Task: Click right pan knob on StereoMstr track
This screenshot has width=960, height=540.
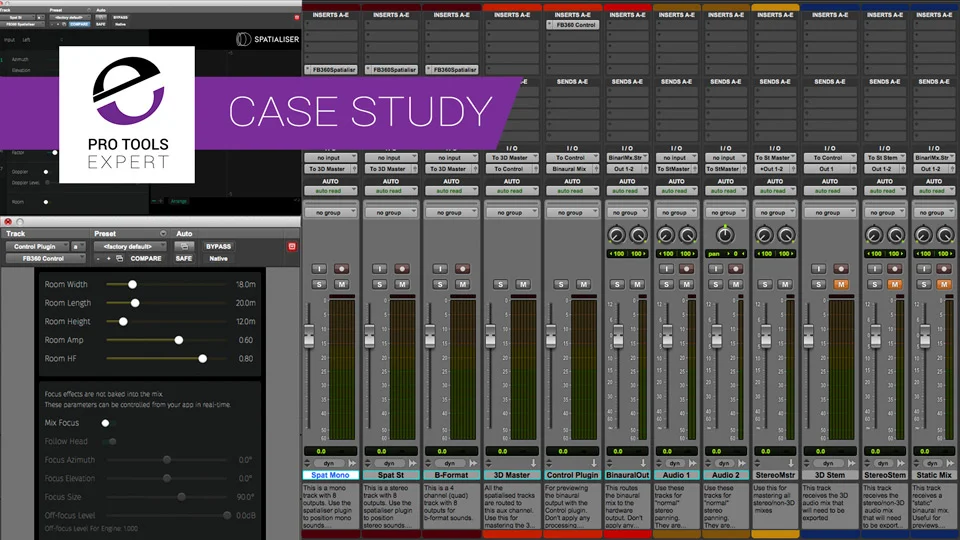Action: pyautogui.click(x=786, y=234)
